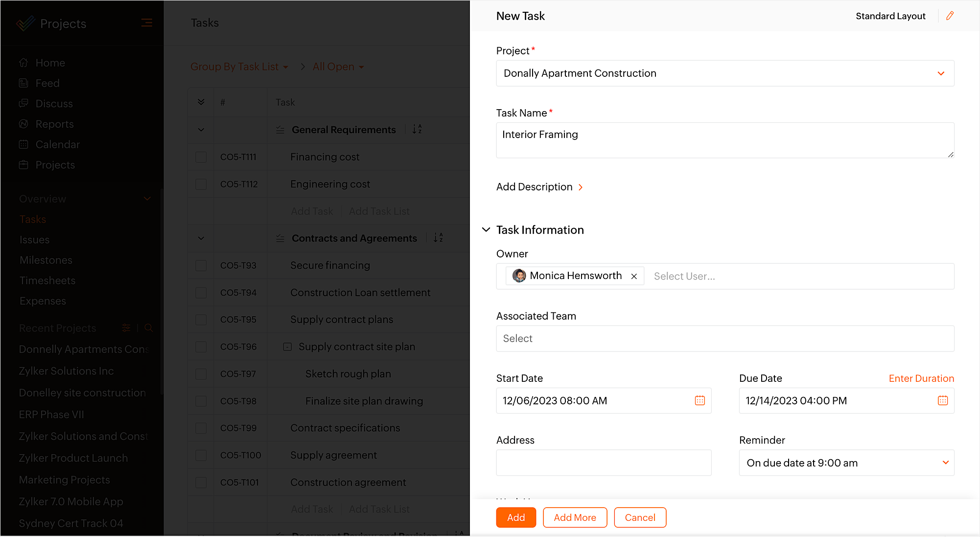Image resolution: width=980 pixels, height=537 pixels.
Task: Check the Secure financing task checkbox
Action: (x=201, y=265)
